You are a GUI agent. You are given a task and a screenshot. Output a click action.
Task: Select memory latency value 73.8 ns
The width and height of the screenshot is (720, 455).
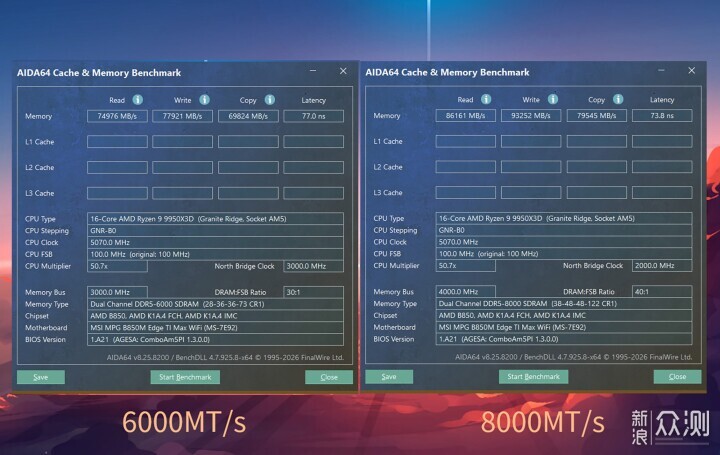[662, 116]
